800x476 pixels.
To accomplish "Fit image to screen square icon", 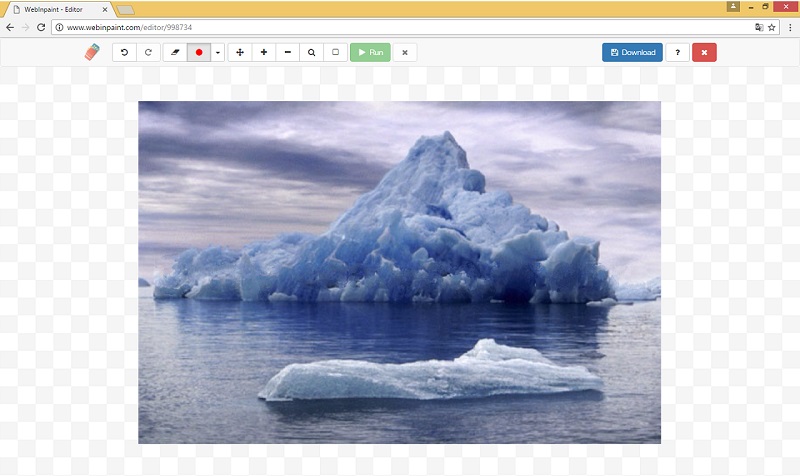I will pyautogui.click(x=336, y=52).
